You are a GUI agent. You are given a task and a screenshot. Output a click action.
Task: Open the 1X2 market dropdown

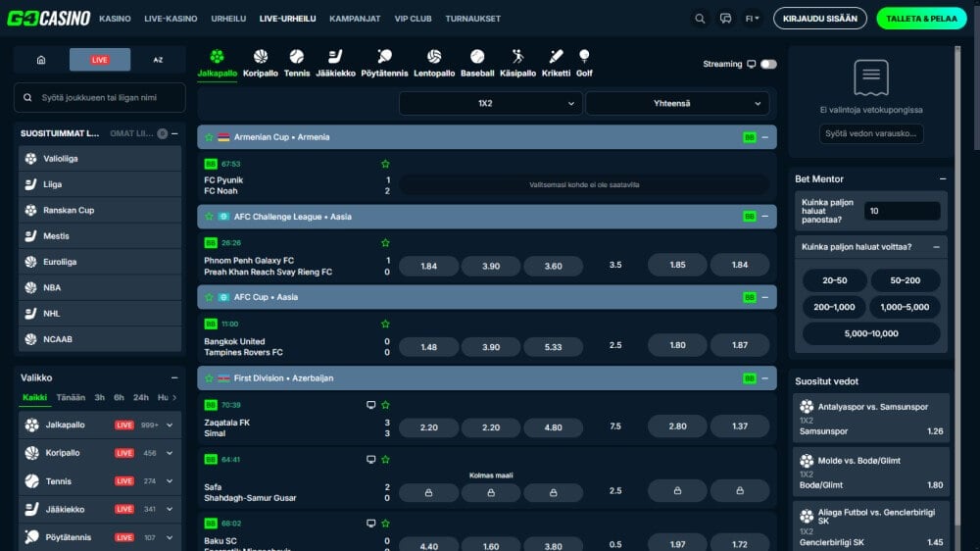tap(490, 104)
